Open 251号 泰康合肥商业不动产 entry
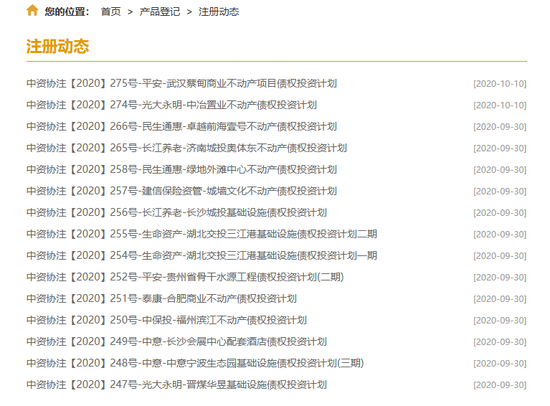Screen dimensions: 550x406 coord(161,298)
